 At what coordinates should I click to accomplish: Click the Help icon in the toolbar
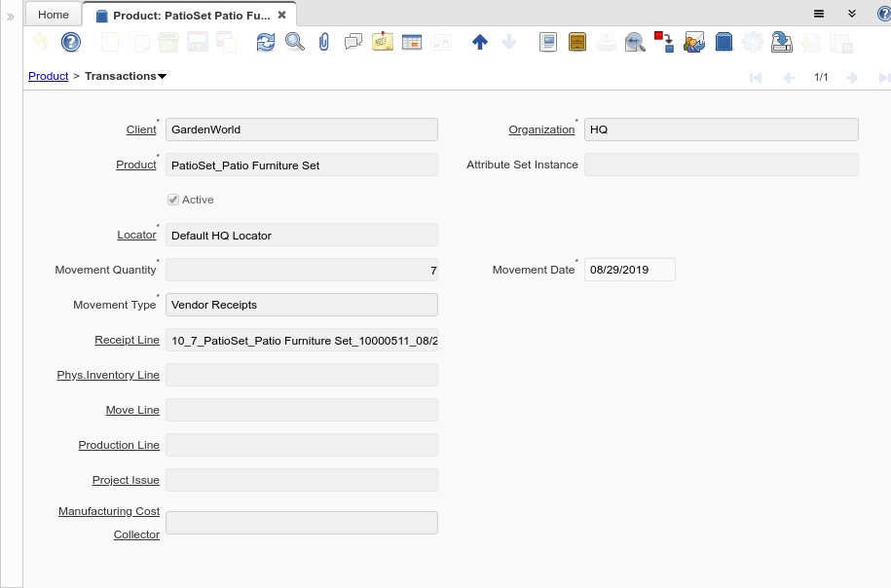tap(70, 42)
